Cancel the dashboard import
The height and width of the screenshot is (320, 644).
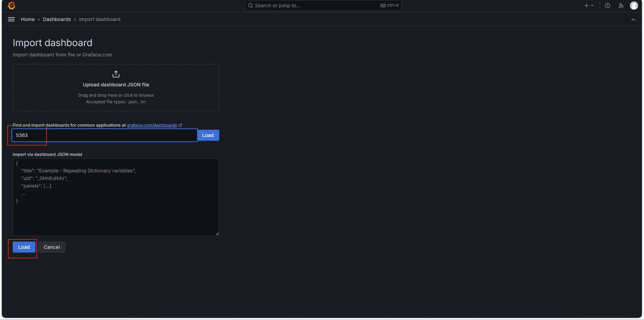tap(52, 247)
